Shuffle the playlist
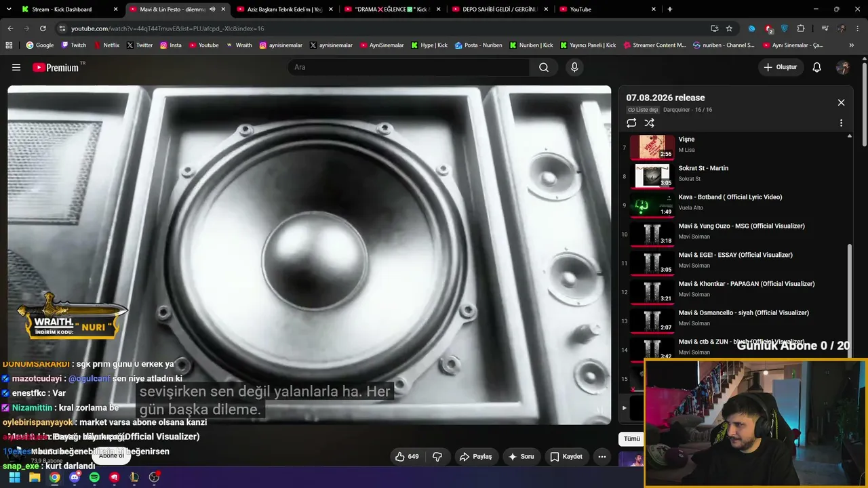The image size is (868, 488). click(x=649, y=123)
